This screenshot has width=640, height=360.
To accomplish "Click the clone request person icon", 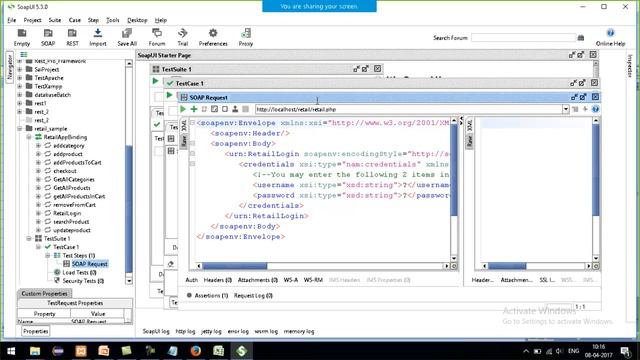I will tap(235, 109).
